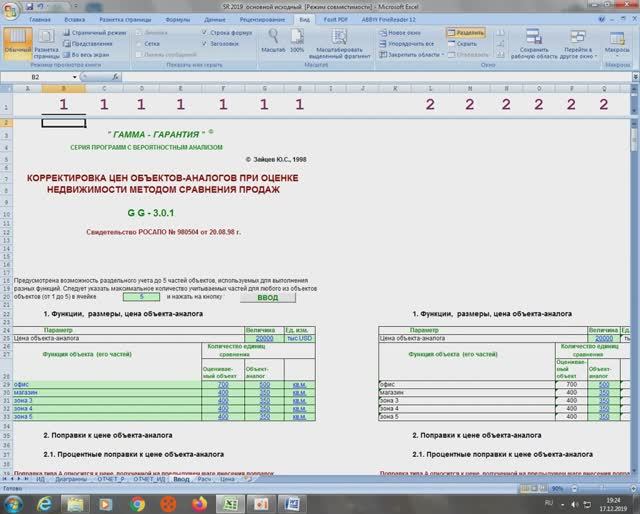Click the Foxit PDF ribbon tab
The width and height of the screenshot is (640, 514).
click(335, 19)
